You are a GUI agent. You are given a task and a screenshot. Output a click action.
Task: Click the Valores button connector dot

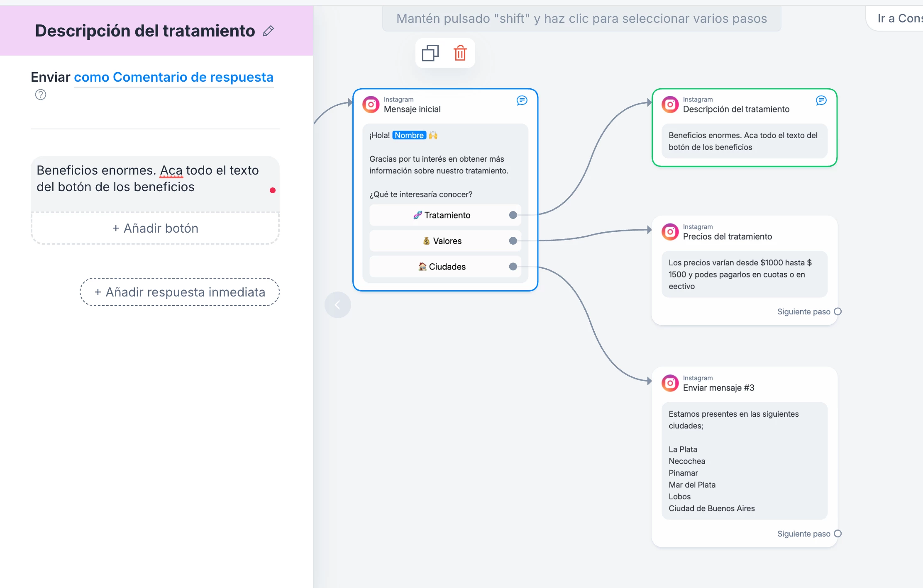pos(513,241)
